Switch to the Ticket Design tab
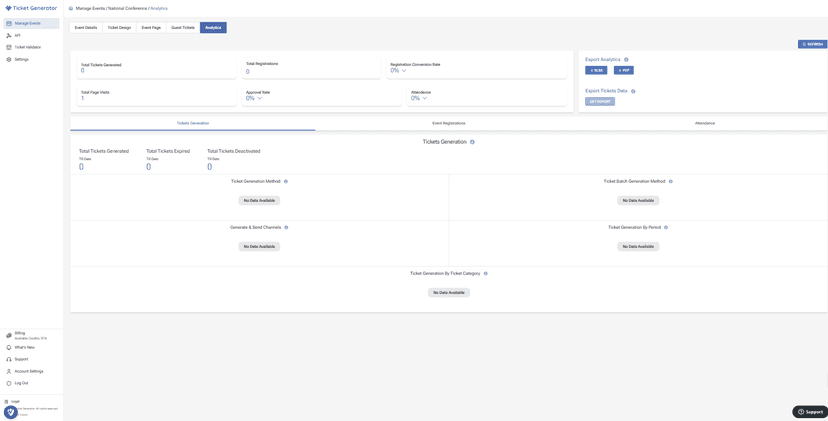Image resolution: width=828 pixels, height=421 pixels. pyautogui.click(x=119, y=27)
